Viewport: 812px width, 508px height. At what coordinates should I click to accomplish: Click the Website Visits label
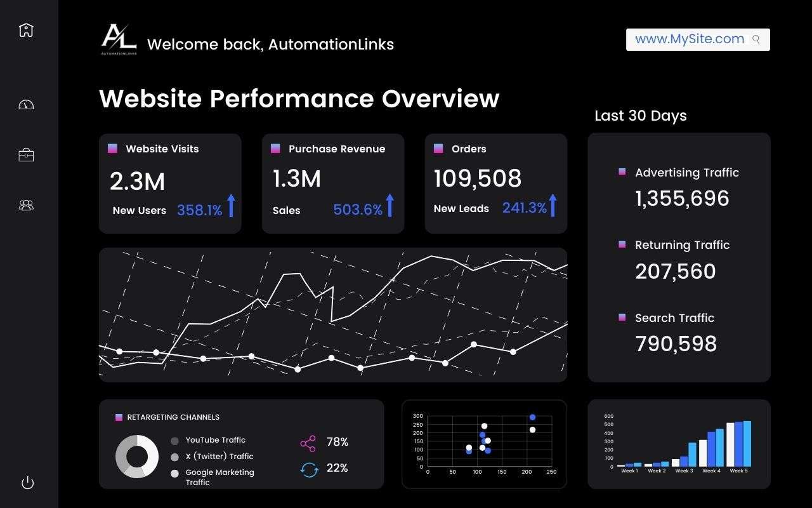click(x=162, y=149)
